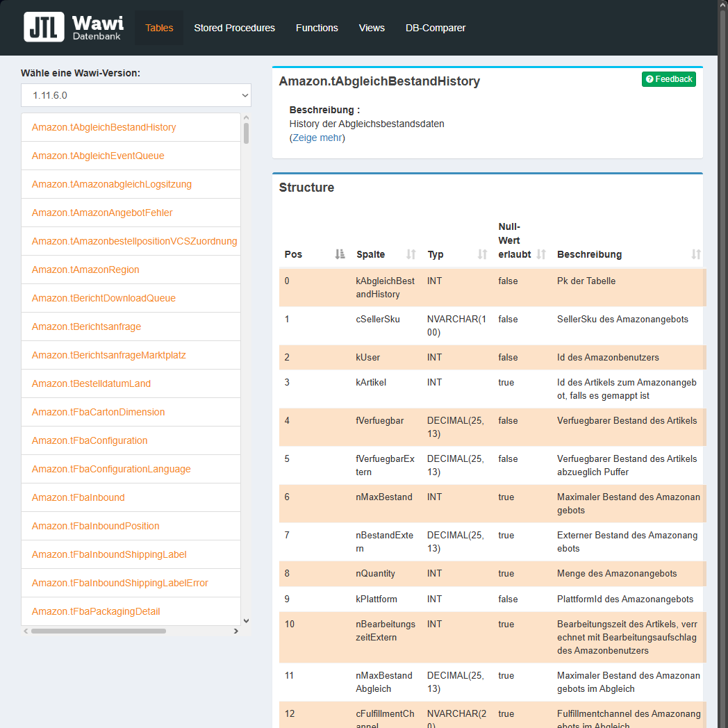Viewport: 728px width, 728px height.
Task: Click table list horizontal scrollbar thumb
Action: coord(99,631)
